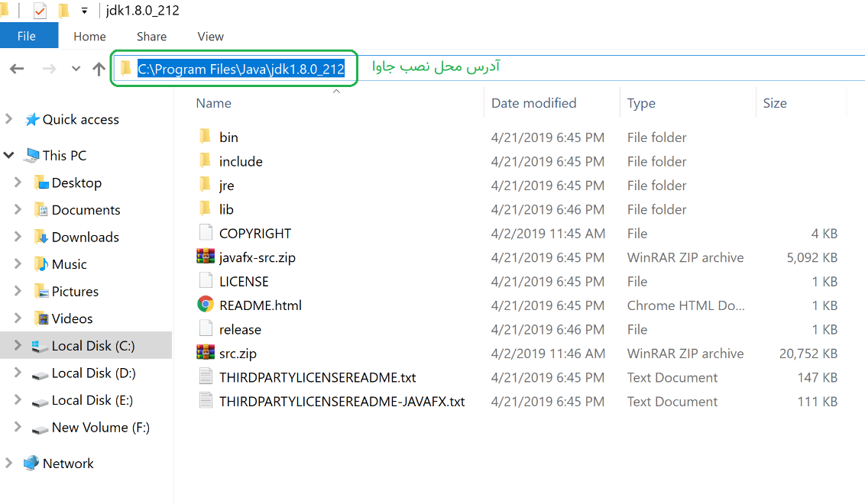865x504 pixels.
Task: Expand the Pictures tree node
Action: (18, 291)
